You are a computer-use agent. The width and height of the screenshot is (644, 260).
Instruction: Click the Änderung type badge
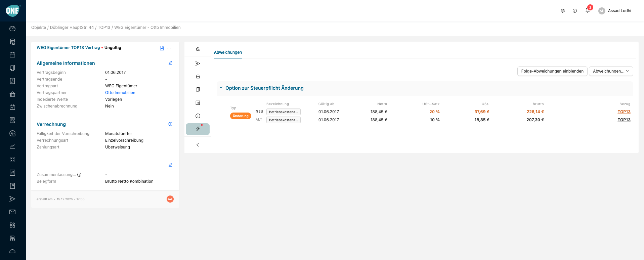[x=241, y=116]
